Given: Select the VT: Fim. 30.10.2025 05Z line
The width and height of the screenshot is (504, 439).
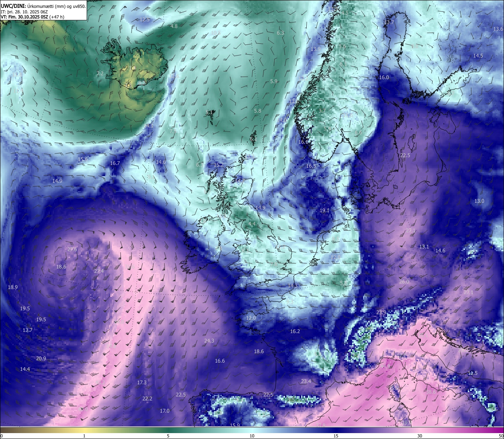Looking at the screenshot, I should [32, 17].
